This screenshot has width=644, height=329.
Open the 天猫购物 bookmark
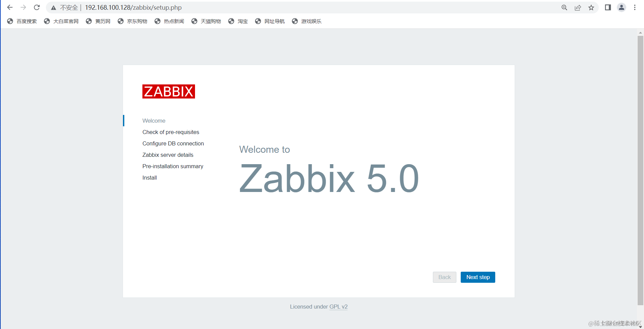pos(206,21)
